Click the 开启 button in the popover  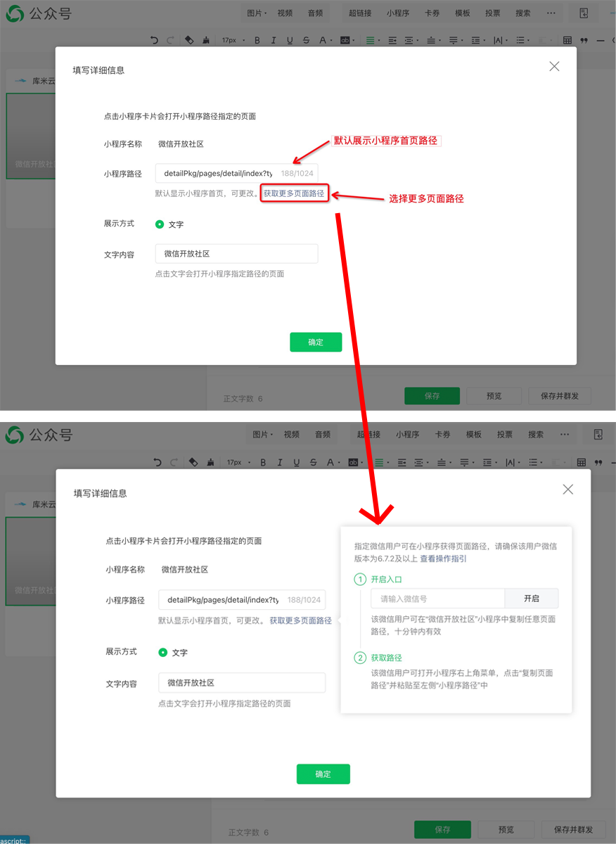[x=532, y=599]
